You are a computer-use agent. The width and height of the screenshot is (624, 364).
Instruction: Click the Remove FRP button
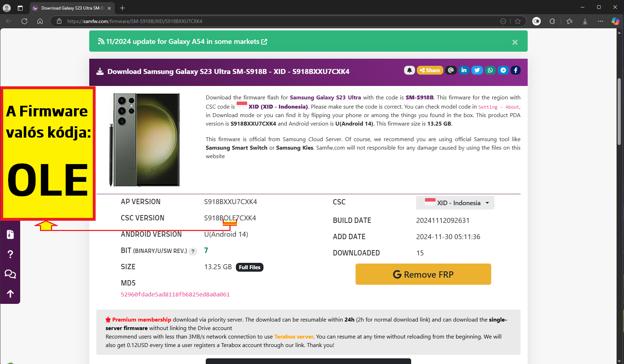(x=423, y=274)
